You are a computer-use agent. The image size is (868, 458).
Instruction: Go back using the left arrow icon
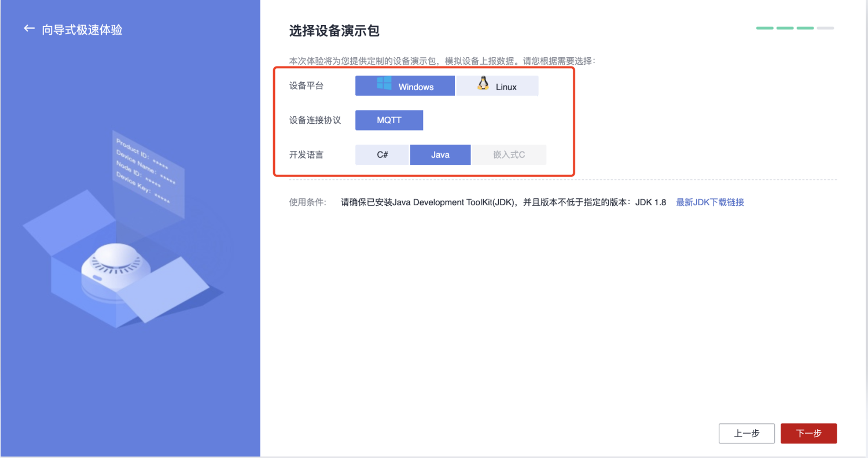[x=29, y=28]
